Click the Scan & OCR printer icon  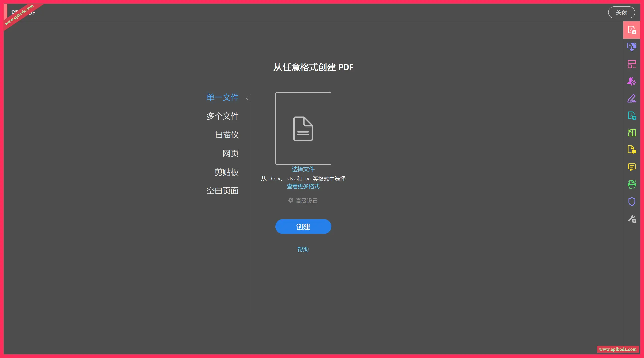click(x=632, y=184)
